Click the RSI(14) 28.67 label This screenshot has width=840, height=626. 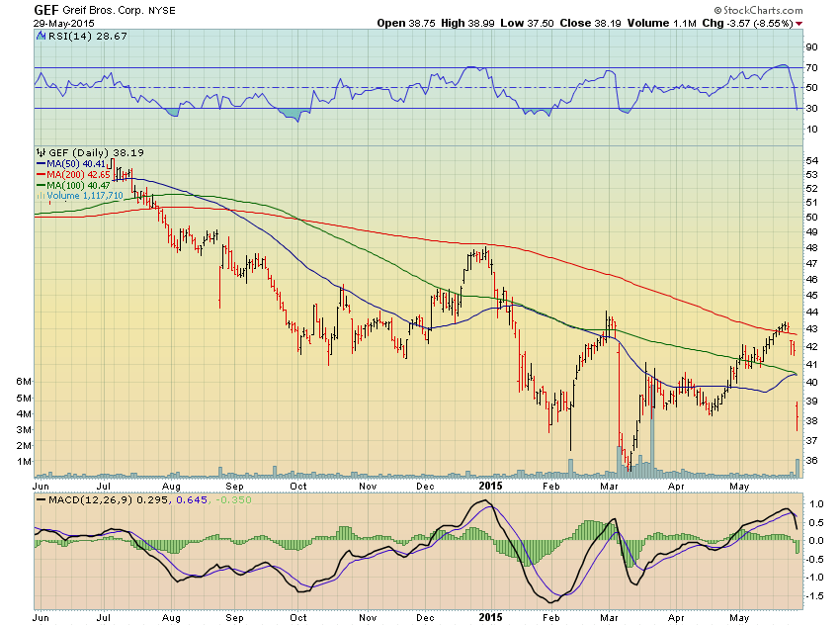pyautogui.click(x=87, y=36)
